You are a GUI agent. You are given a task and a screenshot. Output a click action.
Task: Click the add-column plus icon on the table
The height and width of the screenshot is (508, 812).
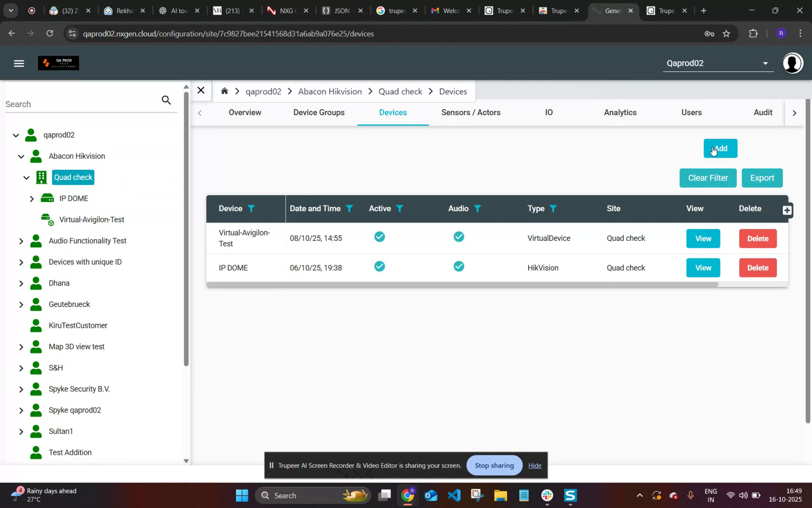pyautogui.click(x=788, y=210)
